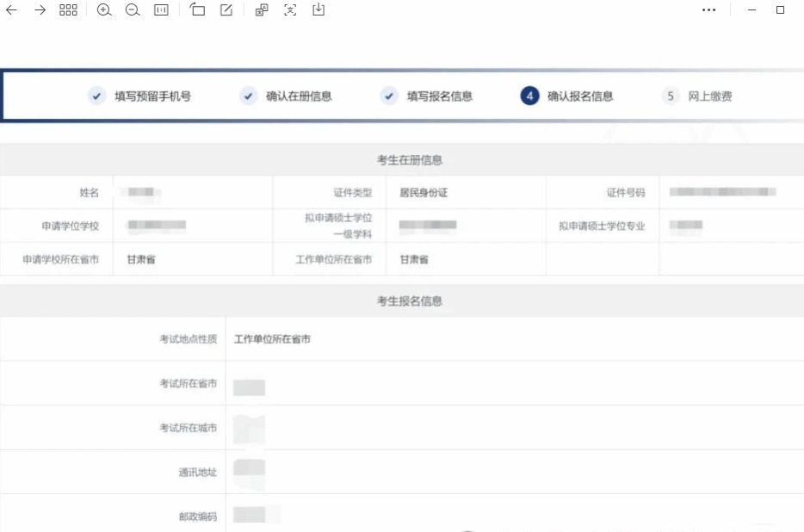This screenshot has height=532, width=804.
Task: Click the extract text (OCR) icon
Action: tap(290, 10)
